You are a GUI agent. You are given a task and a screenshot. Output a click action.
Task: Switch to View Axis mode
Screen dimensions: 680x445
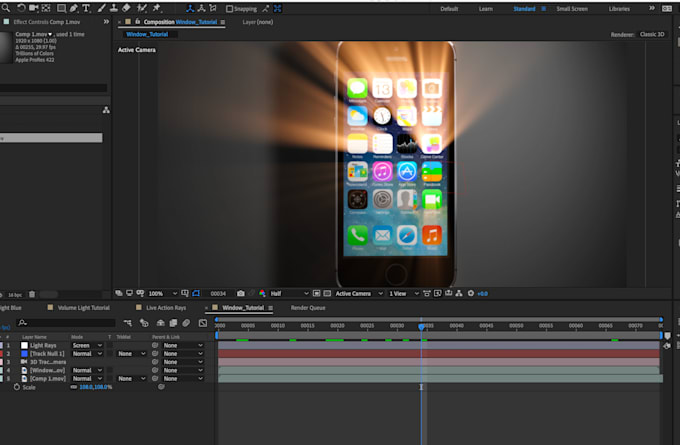[x=213, y=8]
